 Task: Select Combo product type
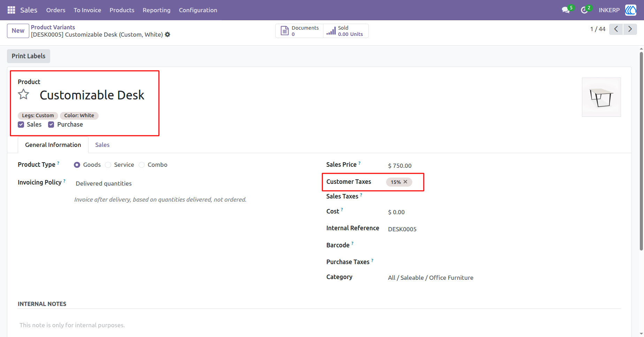point(141,165)
